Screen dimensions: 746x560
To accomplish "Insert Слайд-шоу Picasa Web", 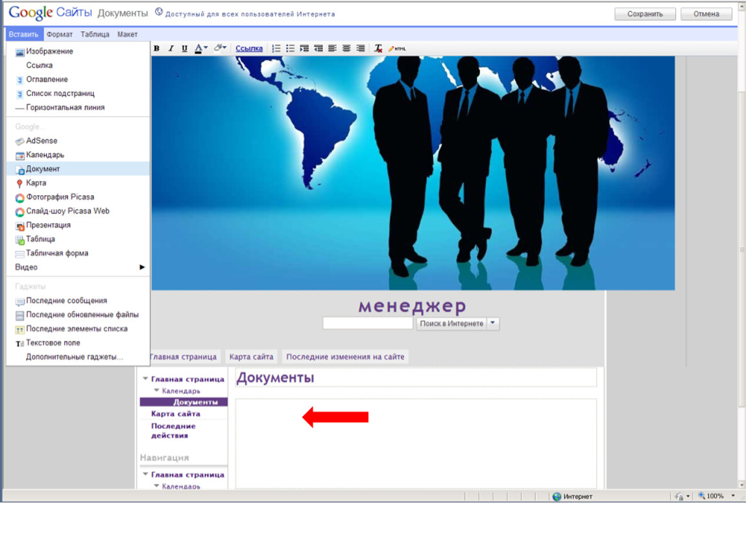I will pyautogui.click(x=78, y=211).
